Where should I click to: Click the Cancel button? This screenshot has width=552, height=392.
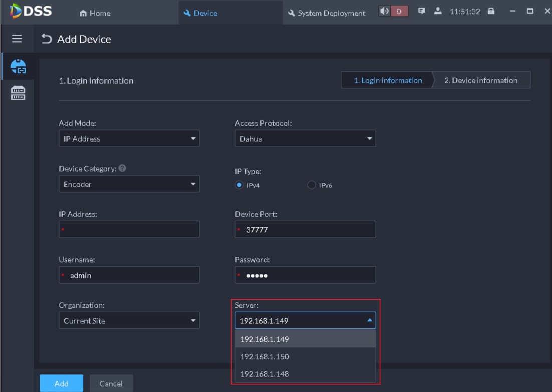[x=111, y=383]
